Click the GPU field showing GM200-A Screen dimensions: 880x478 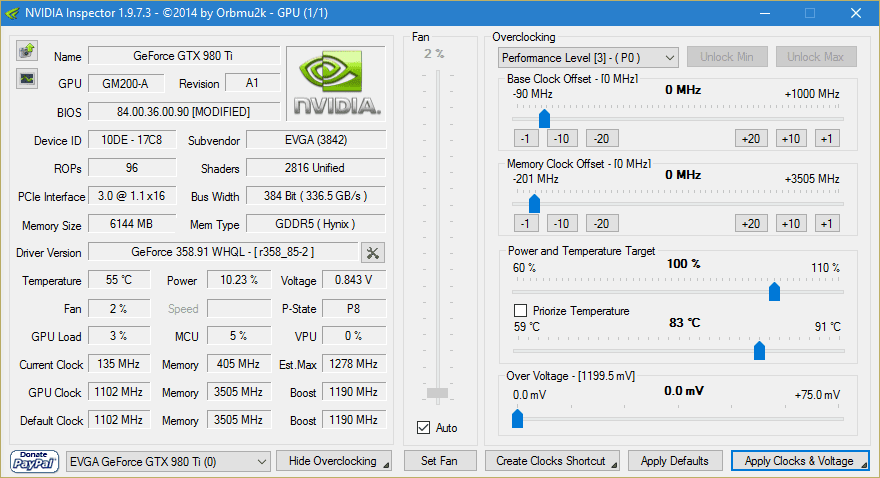(x=126, y=84)
